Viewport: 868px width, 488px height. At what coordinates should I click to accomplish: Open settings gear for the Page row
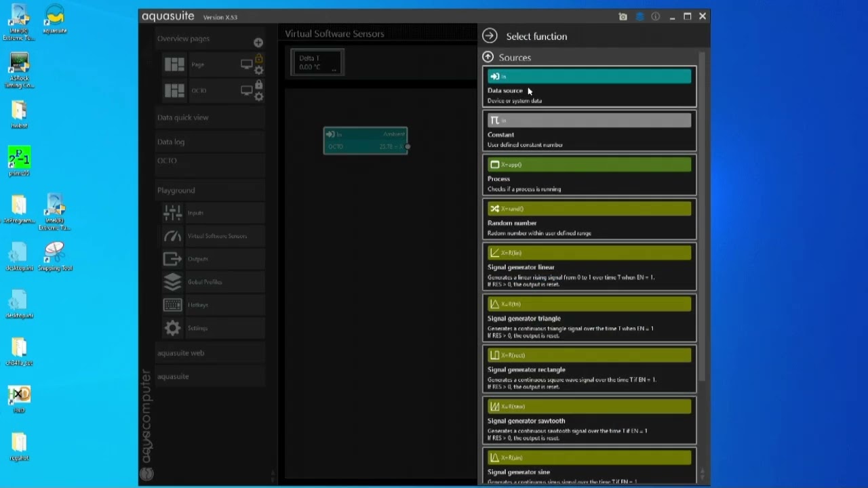(258, 70)
